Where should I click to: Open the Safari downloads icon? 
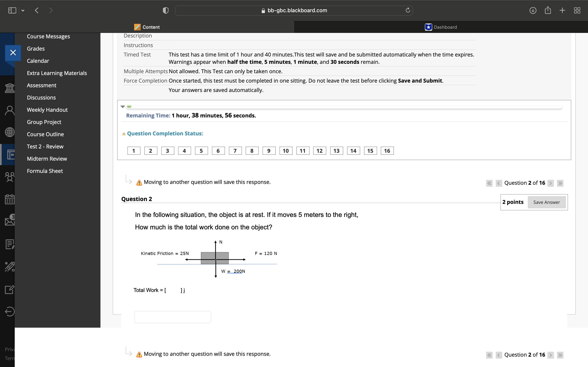click(x=533, y=10)
